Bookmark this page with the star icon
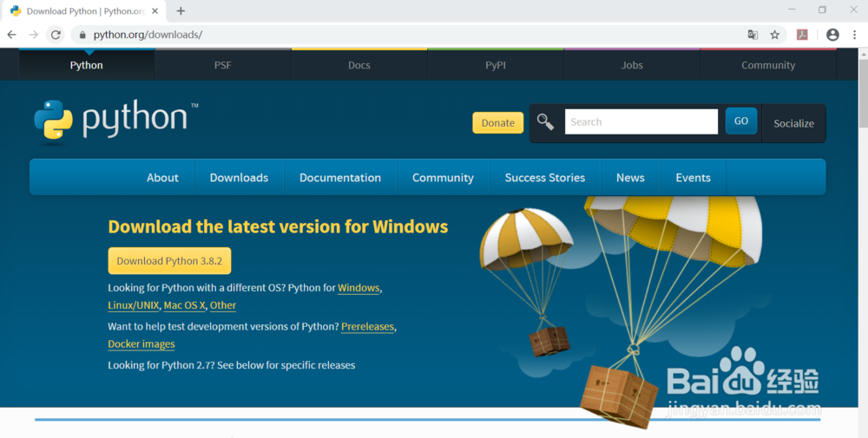The height and width of the screenshot is (438, 868). [775, 35]
